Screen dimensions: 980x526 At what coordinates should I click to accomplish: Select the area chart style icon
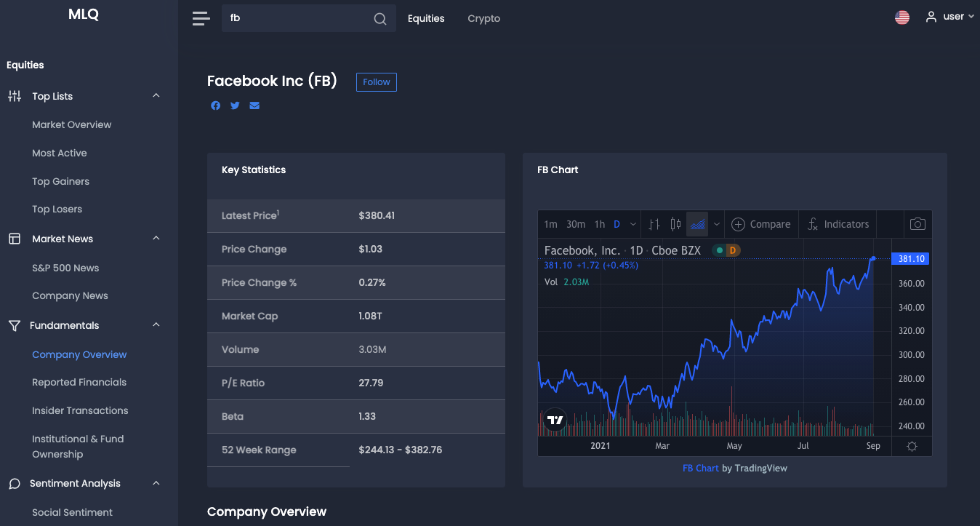698,224
